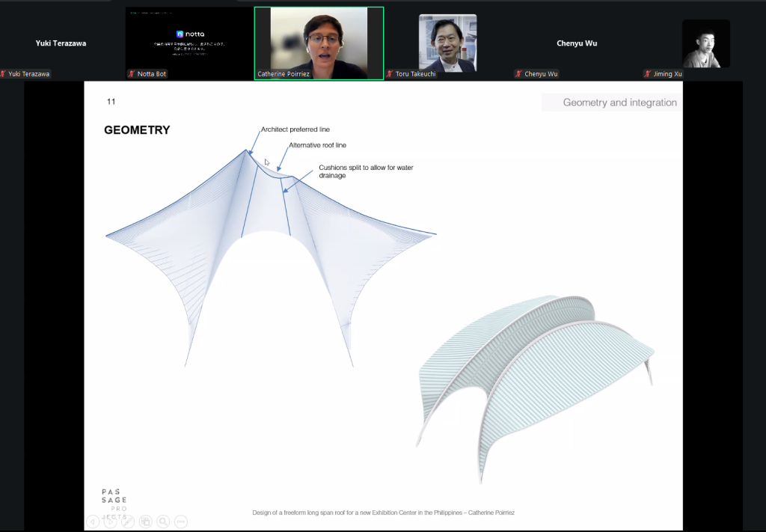Click the muted mic icon beside Yuki Terazawa's label
The image size is (766, 532).
point(4,74)
